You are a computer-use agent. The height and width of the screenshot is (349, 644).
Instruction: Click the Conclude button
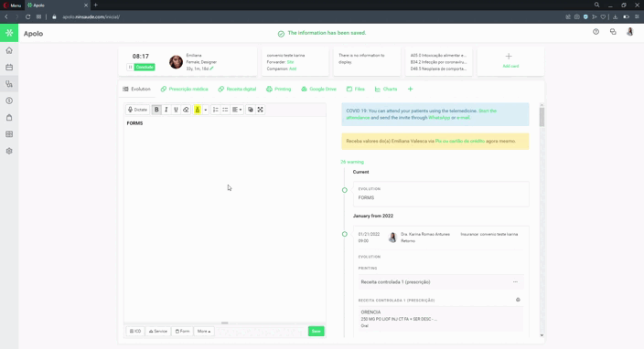[x=145, y=67]
